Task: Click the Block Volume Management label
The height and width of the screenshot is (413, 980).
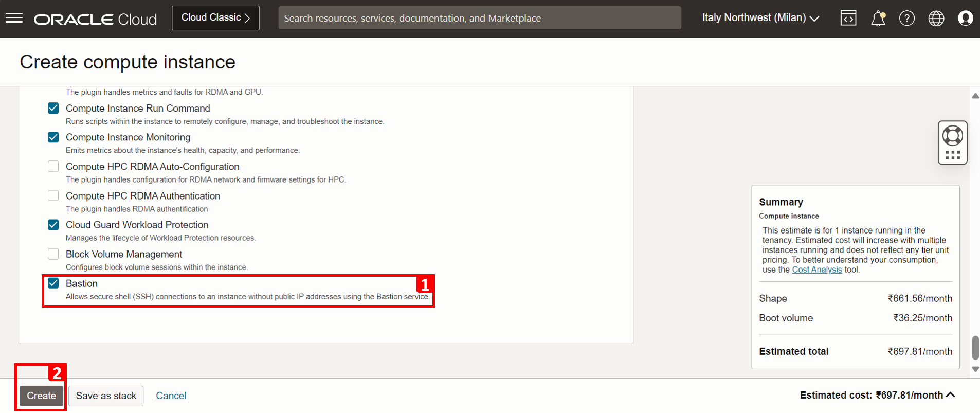Action: click(x=124, y=254)
